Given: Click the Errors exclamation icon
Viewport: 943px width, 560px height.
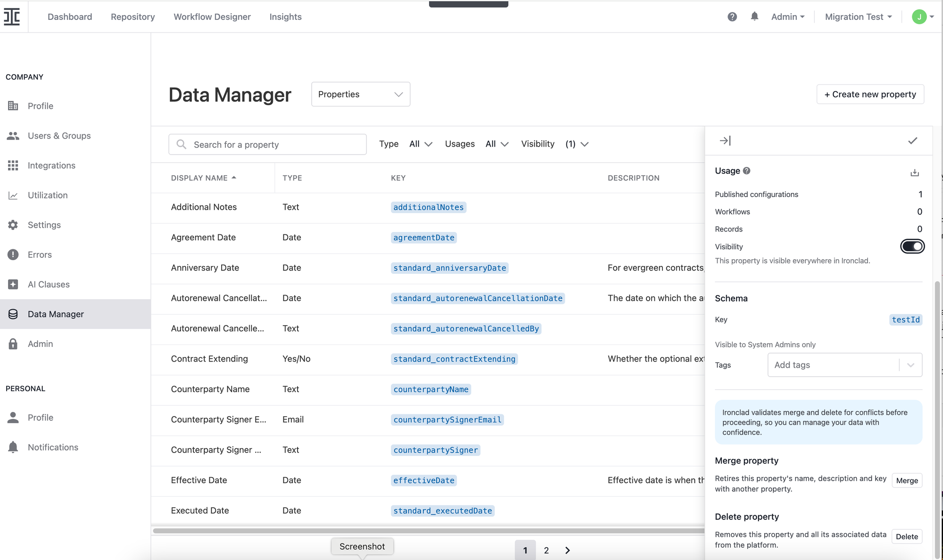Looking at the screenshot, I should [x=13, y=255].
